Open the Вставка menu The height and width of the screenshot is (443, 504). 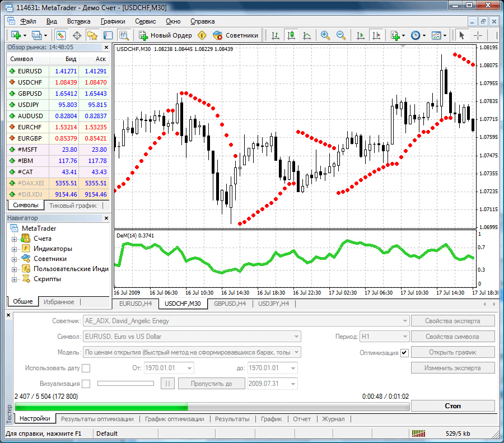point(78,21)
